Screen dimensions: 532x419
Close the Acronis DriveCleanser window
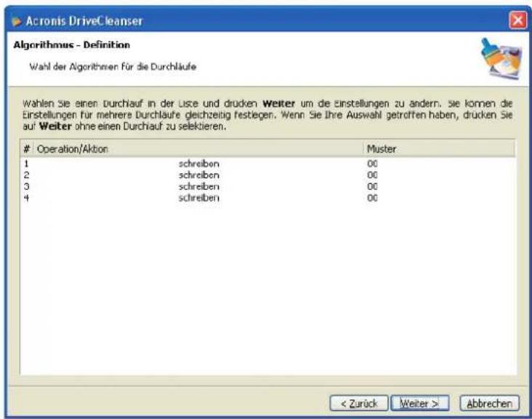pyautogui.click(x=517, y=20)
